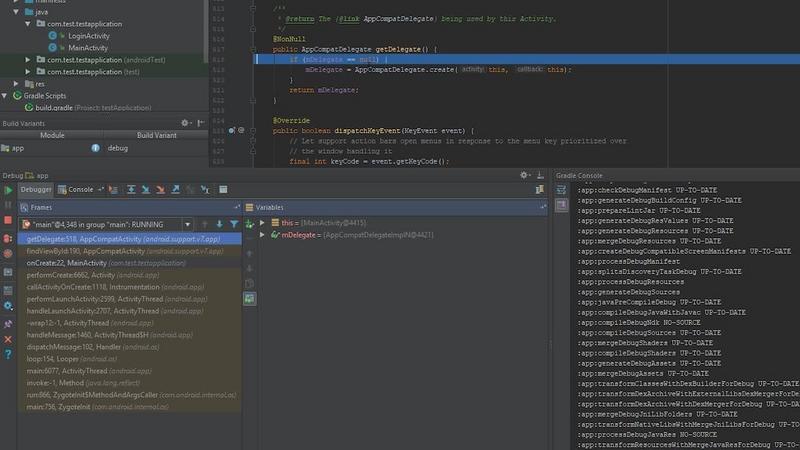Open the Evaluate Expression calculator icon
This screenshot has height=450, width=800.
click(x=223, y=190)
